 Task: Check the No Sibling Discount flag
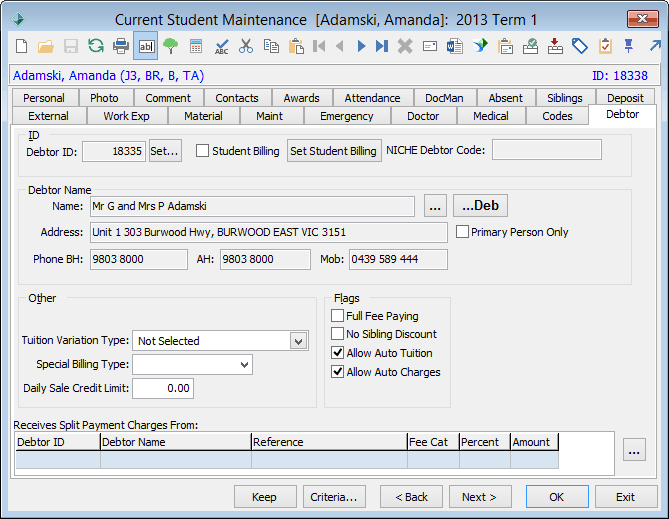click(x=337, y=334)
